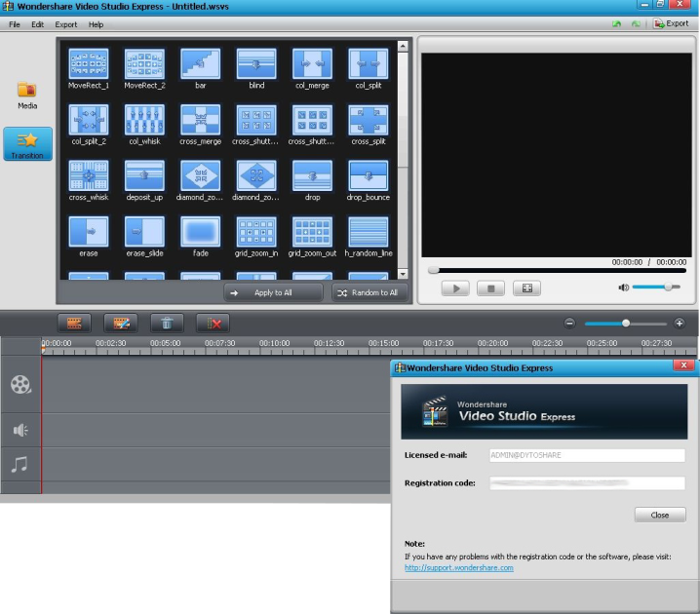Pick the blind transition

pyautogui.click(x=256, y=63)
